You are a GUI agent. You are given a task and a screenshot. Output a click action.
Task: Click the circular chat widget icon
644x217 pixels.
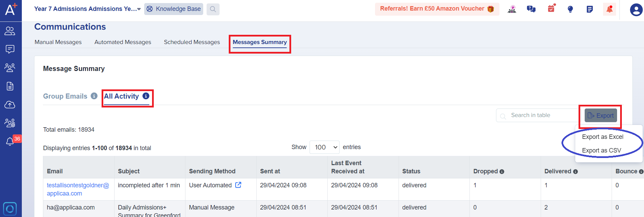tap(10, 208)
